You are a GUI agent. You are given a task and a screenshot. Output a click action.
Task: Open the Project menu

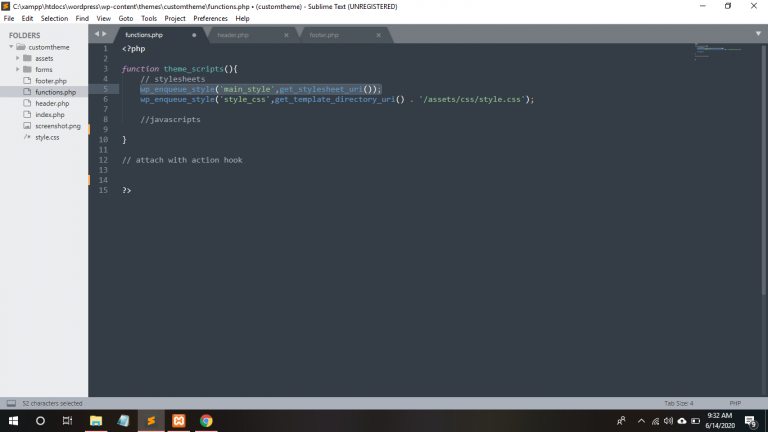point(175,19)
